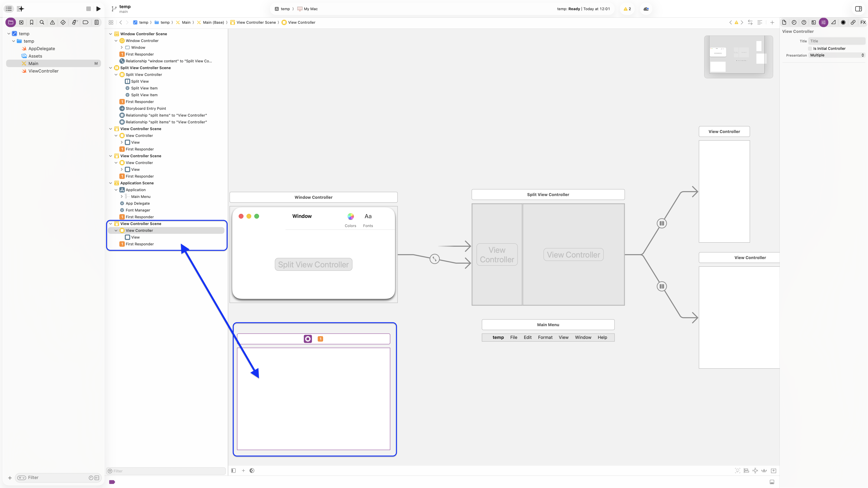Open the Presentation Multiple dropdown
Image resolution: width=868 pixels, height=488 pixels.
point(837,55)
